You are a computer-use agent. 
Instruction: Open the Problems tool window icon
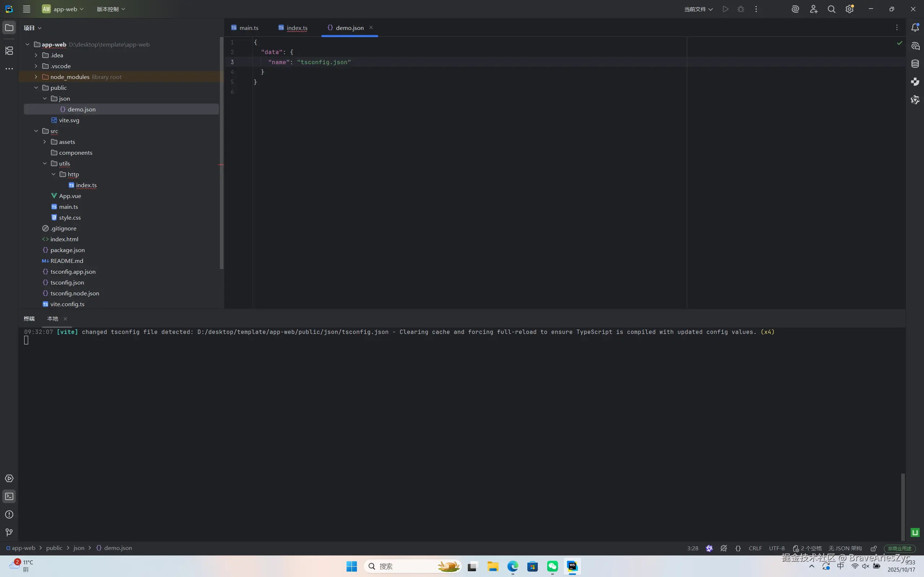coord(9,514)
